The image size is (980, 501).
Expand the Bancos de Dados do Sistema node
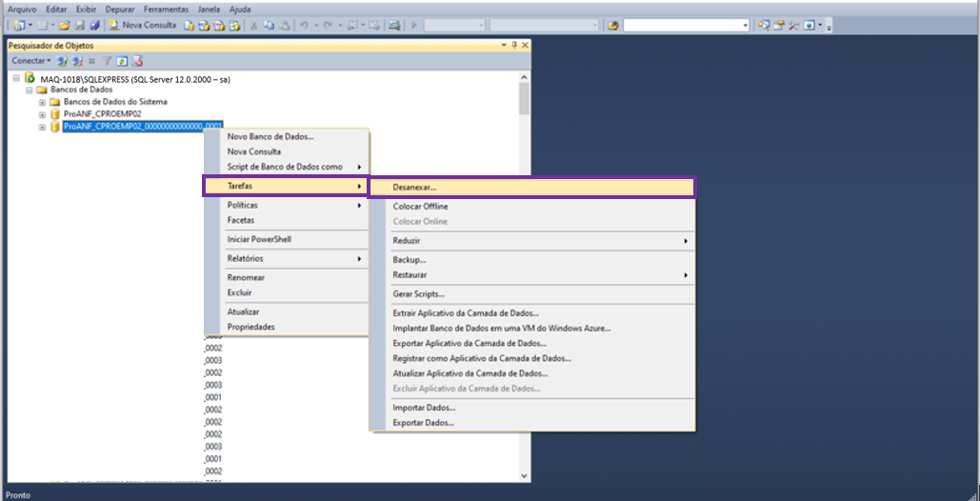pos(42,102)
